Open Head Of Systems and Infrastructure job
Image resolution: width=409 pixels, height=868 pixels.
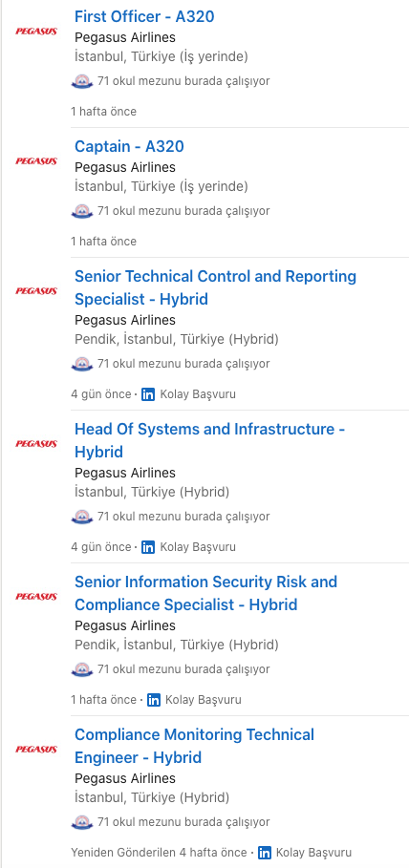(x=210, y=440)
